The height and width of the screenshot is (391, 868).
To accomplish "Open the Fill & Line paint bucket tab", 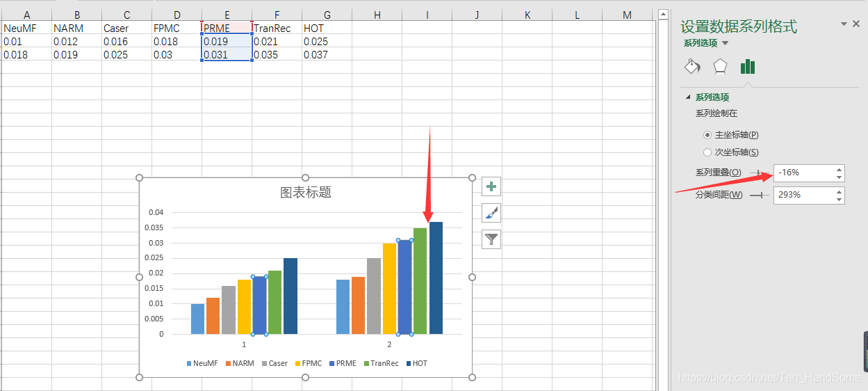I will [x=692, y=66].
